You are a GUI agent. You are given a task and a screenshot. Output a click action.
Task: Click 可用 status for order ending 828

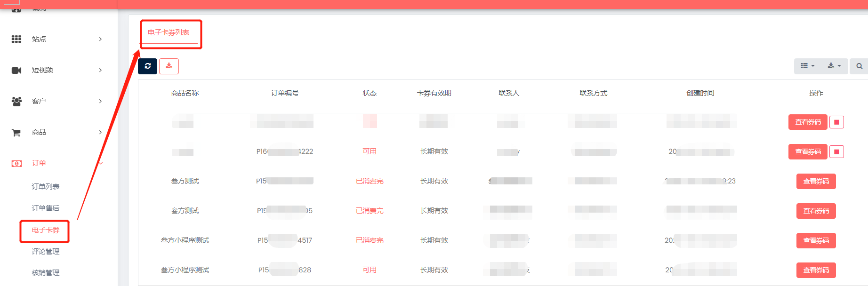(x=370, y=270)
